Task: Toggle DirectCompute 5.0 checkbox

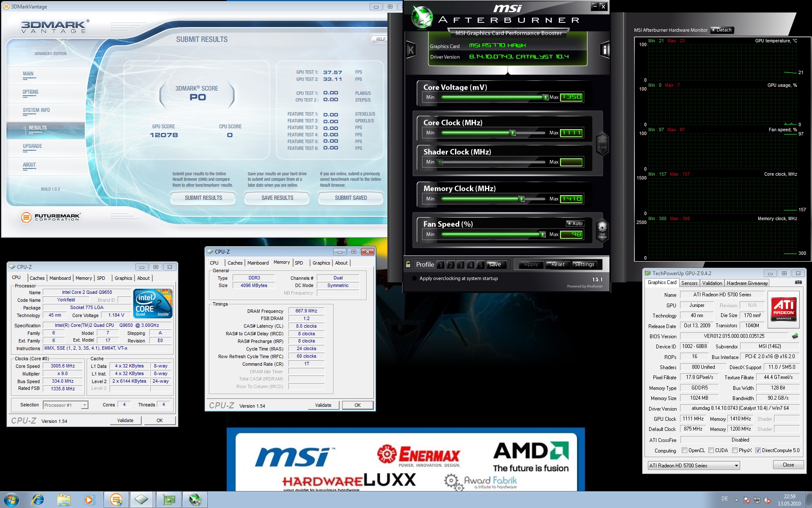Action: tap(758, 450)
